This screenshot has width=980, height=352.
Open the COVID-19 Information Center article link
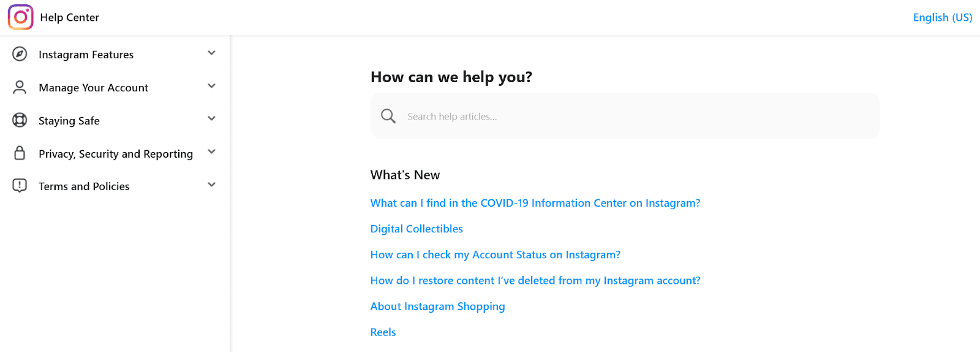tap(535, 203)
